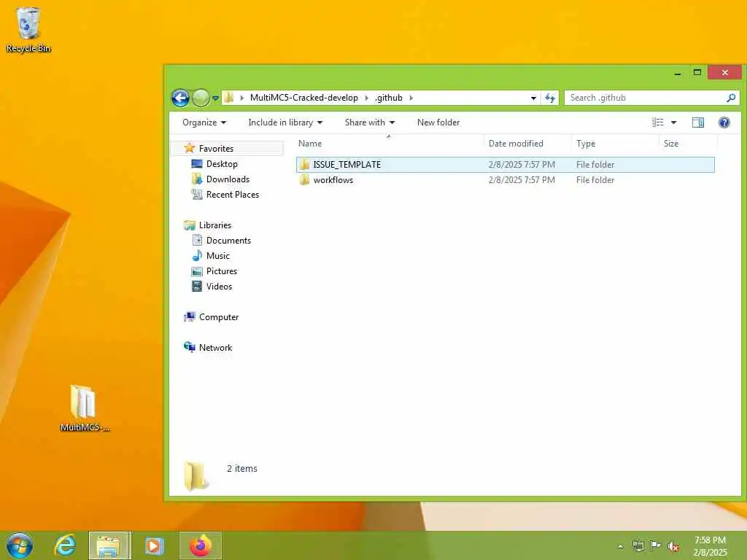This screenshot has height=560, width=747.
Task: Click the Music note icon
Action: point(197,256)
